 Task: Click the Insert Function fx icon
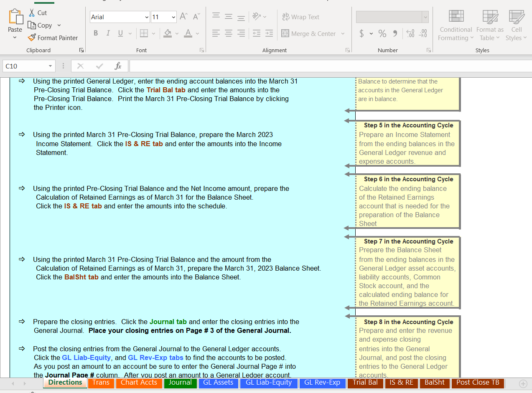(x=118, y=66)
